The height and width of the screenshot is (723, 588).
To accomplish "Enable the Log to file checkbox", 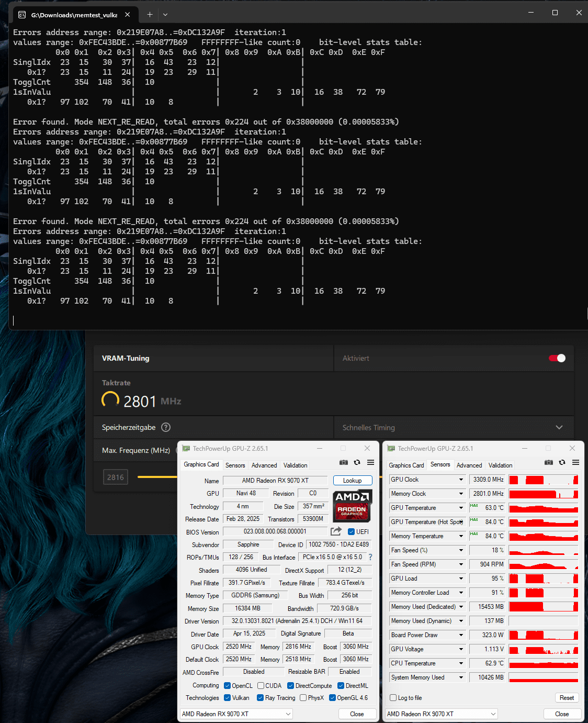I will pos(393,697).
